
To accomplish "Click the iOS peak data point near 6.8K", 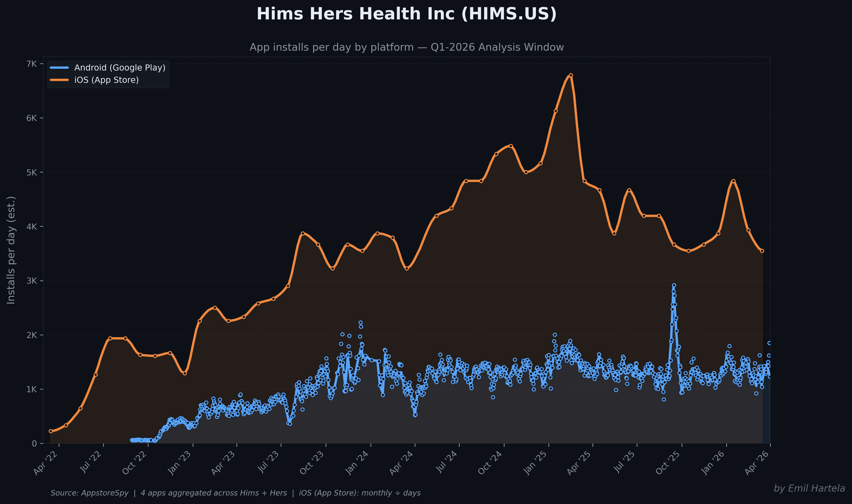I will click(571, 75).
